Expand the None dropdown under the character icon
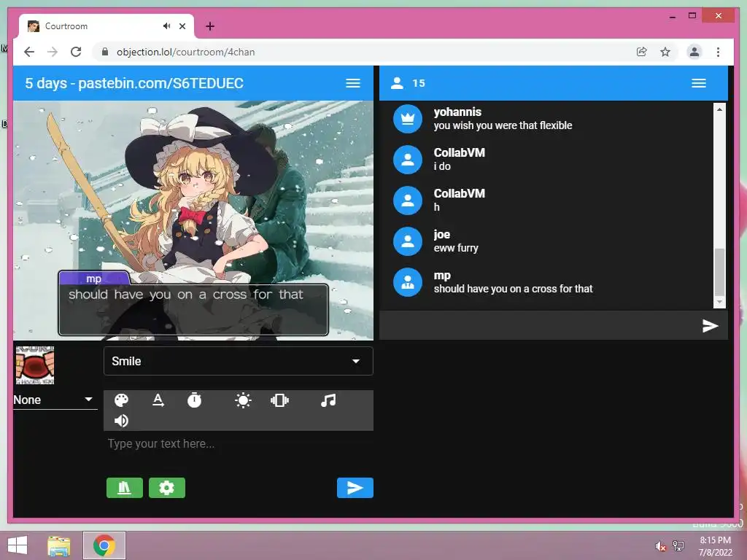The height and width of the screenshot is (560, 747). click(55, 400)
